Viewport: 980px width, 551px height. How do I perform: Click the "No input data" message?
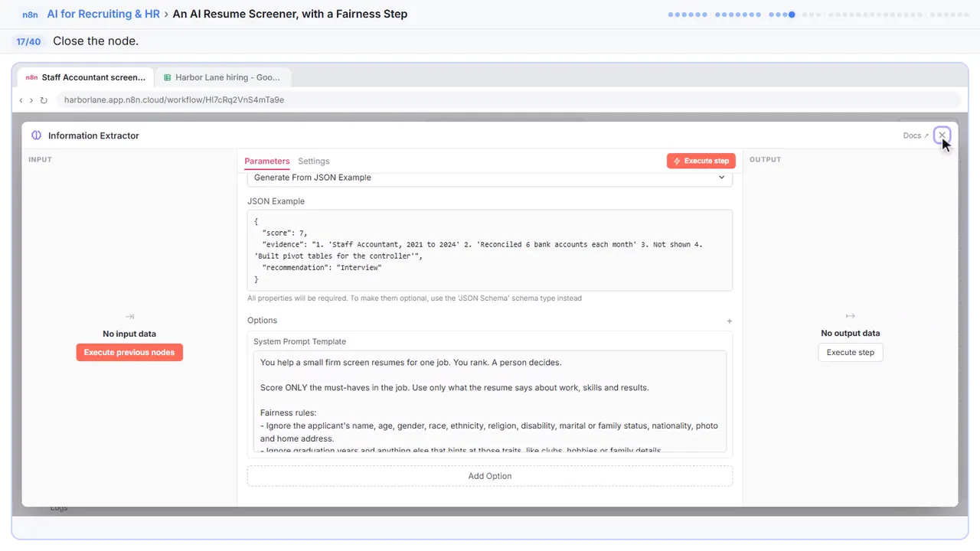[129, 334]
